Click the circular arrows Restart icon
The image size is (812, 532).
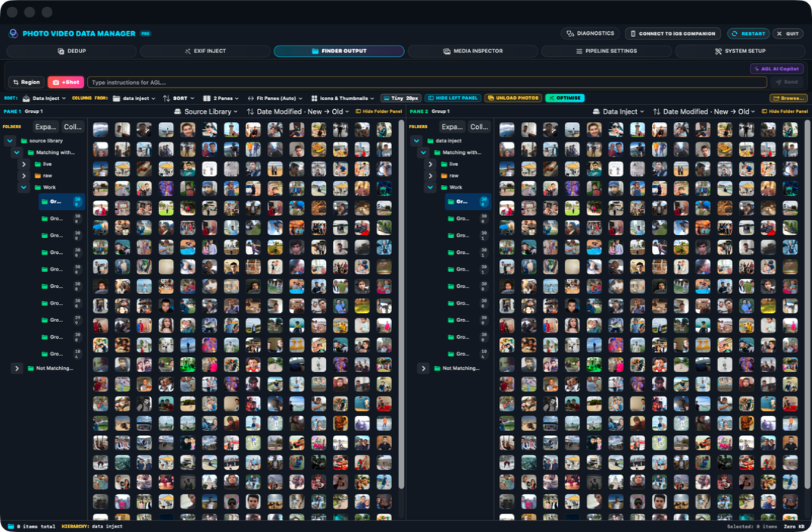pyautogui.click(x=734, y=33)
